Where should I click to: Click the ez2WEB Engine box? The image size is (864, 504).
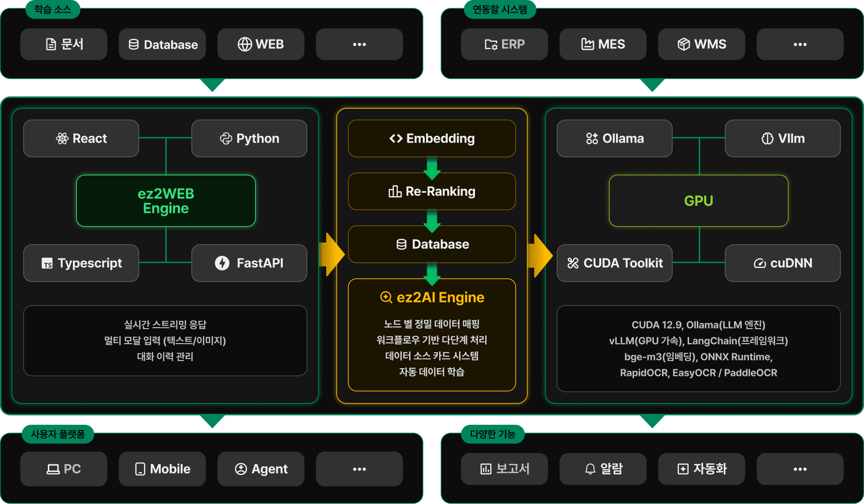coord(166,201)
